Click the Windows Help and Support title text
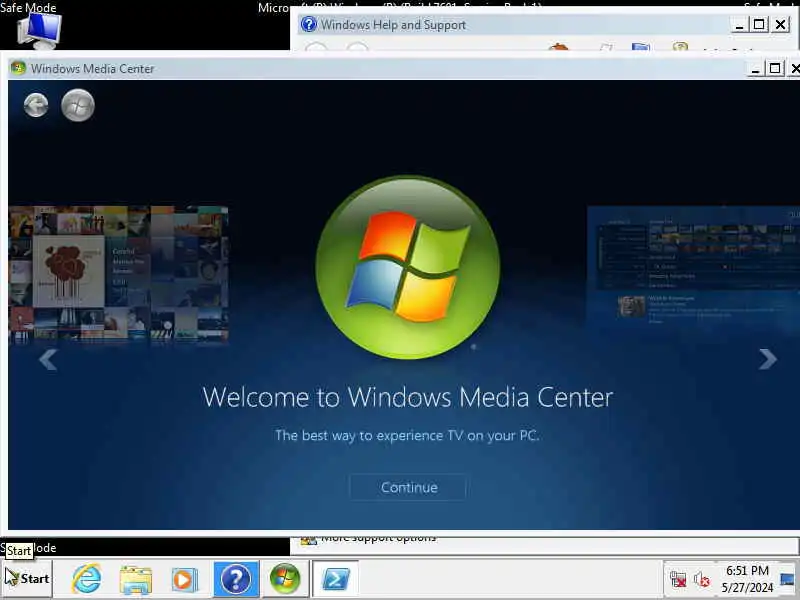Screen dimensions: 800x600 (393, 24)
